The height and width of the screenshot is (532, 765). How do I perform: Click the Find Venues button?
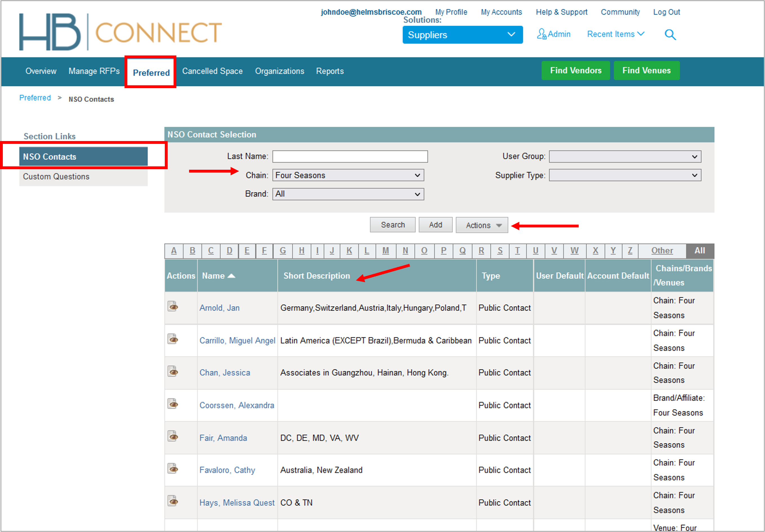(x=646, y=70)
